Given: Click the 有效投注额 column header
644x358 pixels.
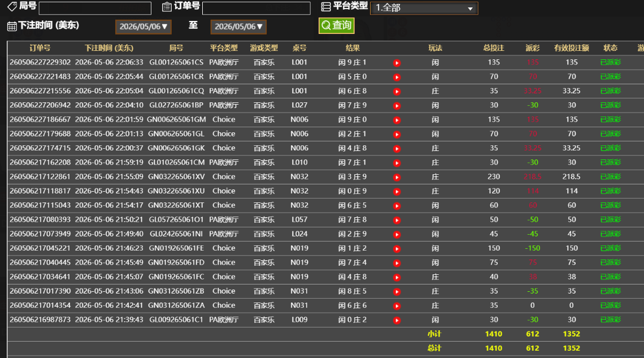Looking at the screenshot, I should point(572,48).
